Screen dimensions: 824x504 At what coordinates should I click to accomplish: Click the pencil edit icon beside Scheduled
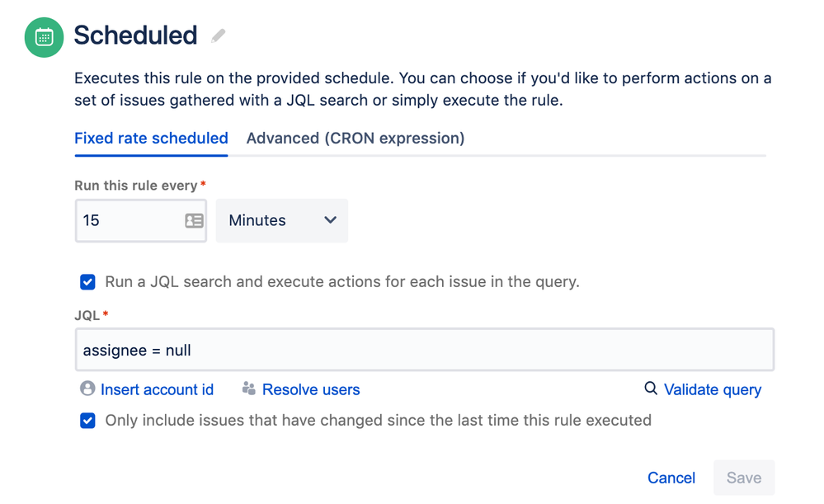[218, 35]
